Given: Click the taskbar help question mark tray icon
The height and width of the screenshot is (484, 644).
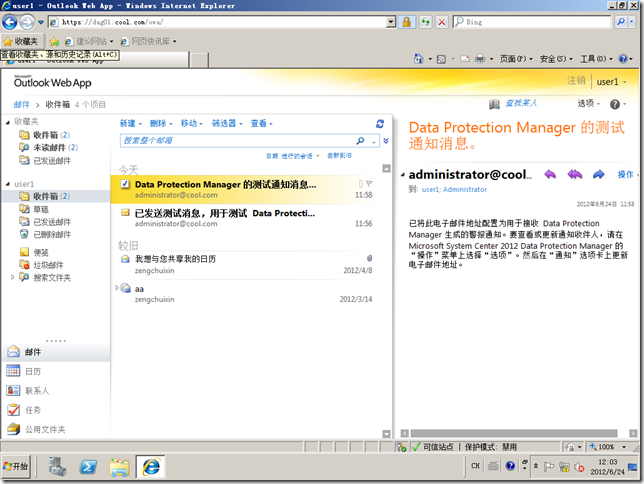Looking at the screenshot, I should [x=510, y=466].
